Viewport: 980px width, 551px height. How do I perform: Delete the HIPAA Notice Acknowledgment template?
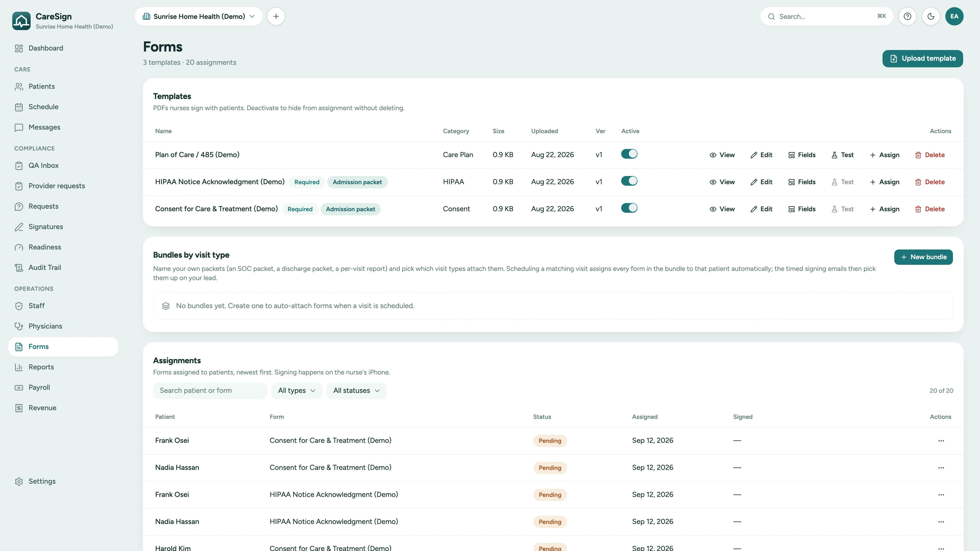tap(930, 182)
